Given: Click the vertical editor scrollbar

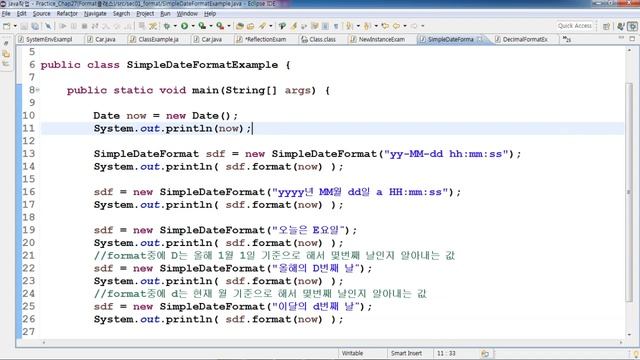Looking at the screenshot, I should pos(629,192).
